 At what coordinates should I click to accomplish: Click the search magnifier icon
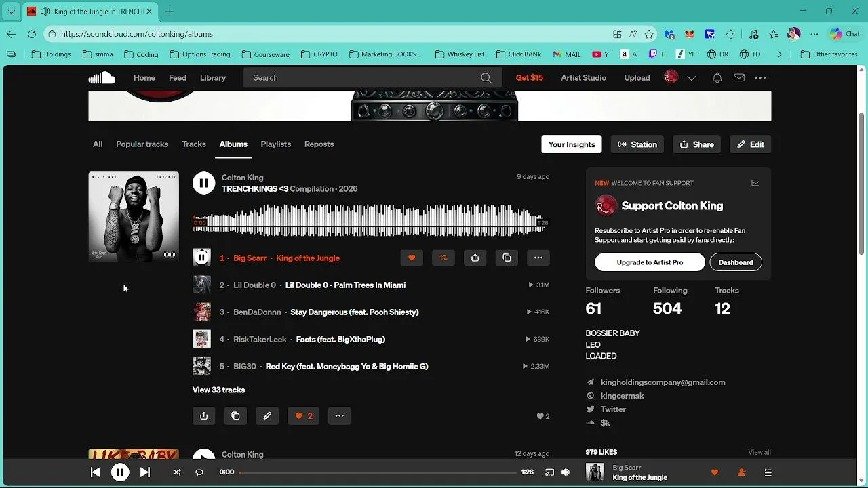pos(486,78)
